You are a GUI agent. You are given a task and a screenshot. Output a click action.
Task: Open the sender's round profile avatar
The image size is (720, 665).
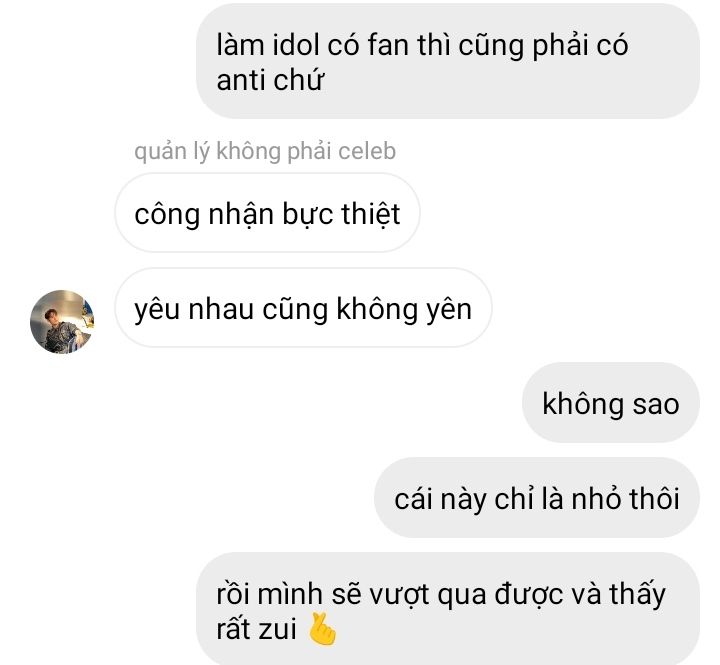[x=62, y=322]
